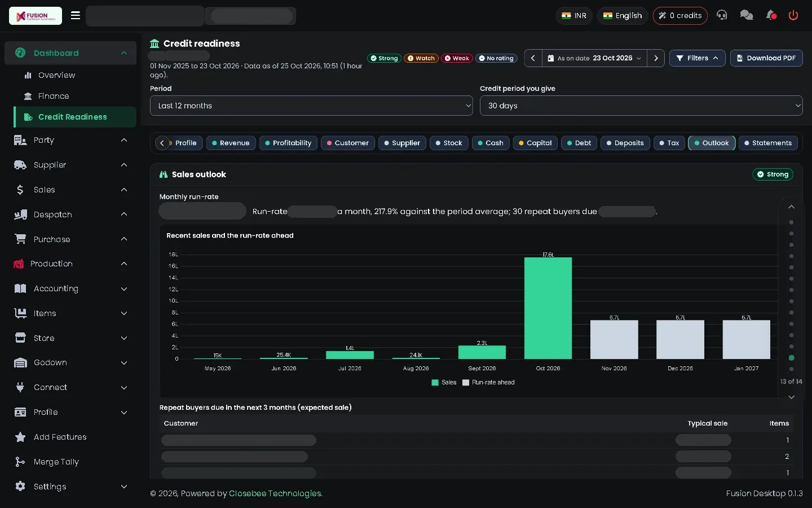Toggle Run-rate ahead legend item
The image size is (812, 508).
(488, 383)
